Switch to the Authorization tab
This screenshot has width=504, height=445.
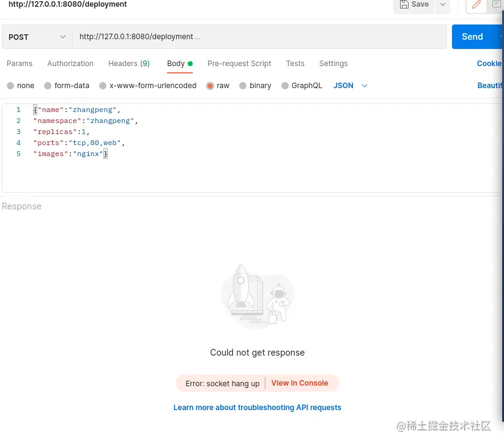coord(70,64)
